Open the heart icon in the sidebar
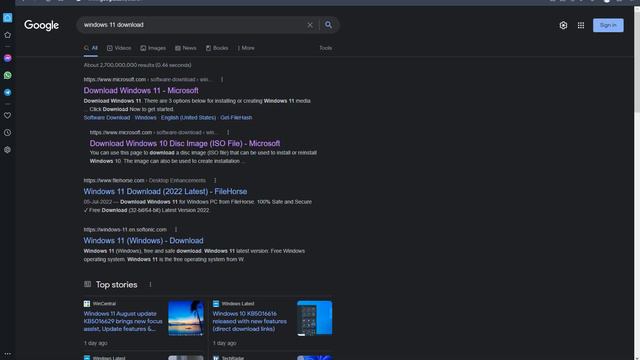 [x=7, y=116]
